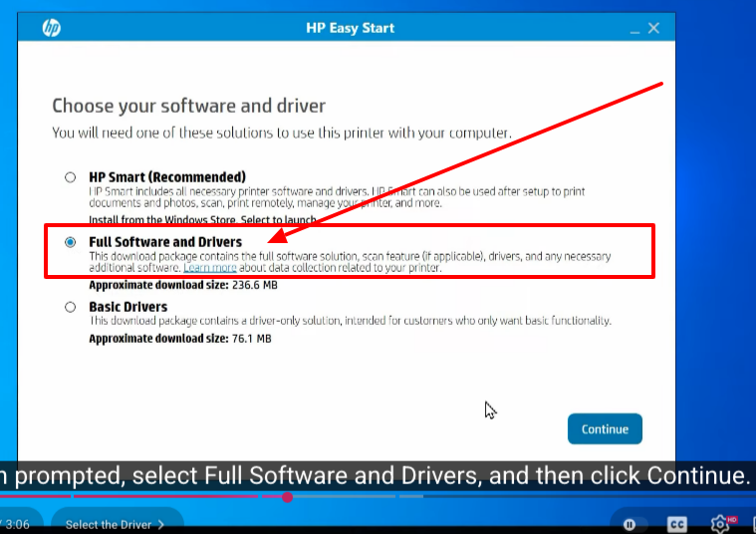Click the HP Smart (Recommended) label
756x534 pixels.
click(x=167, y=177)
